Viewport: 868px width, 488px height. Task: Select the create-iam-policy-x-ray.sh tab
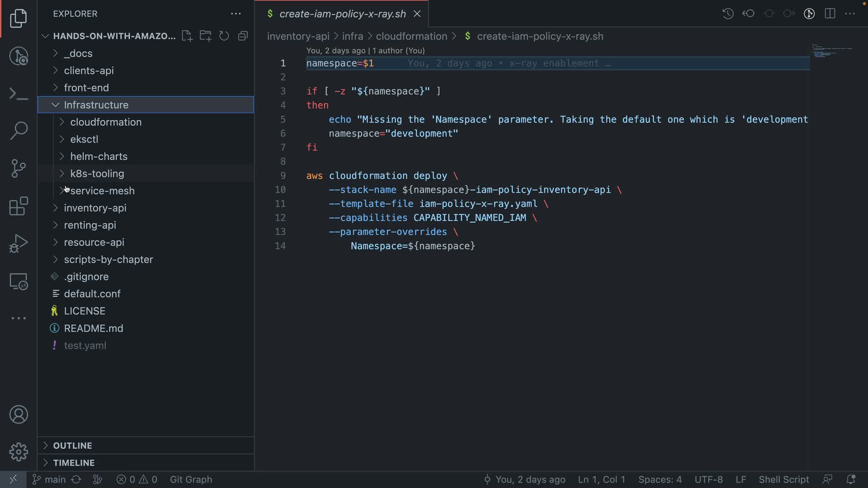click(x=342, y=14)
